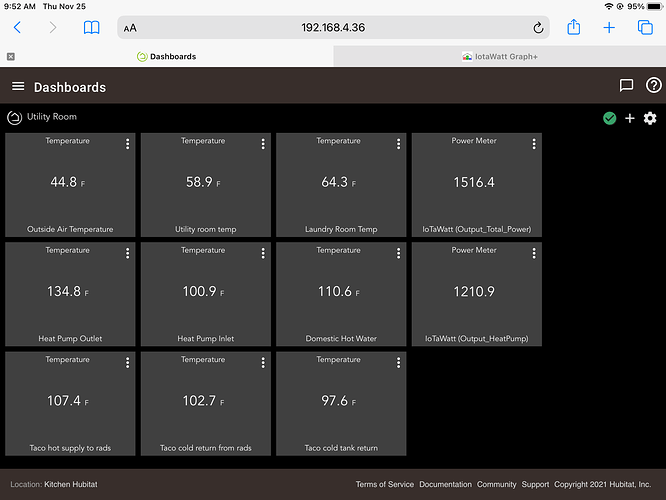The image size is (666, 500).
Task: Click the Utility Room dashboard title
Action: [52, 117]
